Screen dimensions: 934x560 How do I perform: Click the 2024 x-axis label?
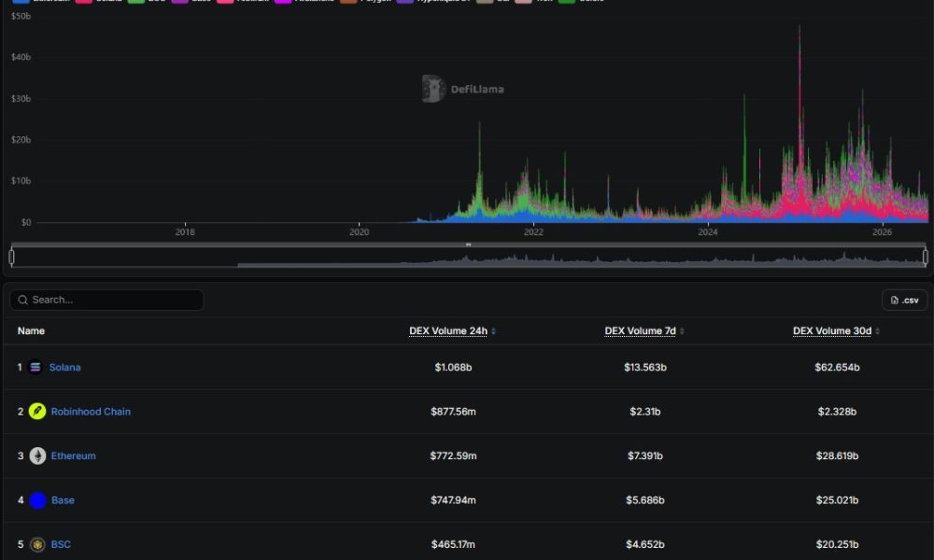[x=708, y=232]
